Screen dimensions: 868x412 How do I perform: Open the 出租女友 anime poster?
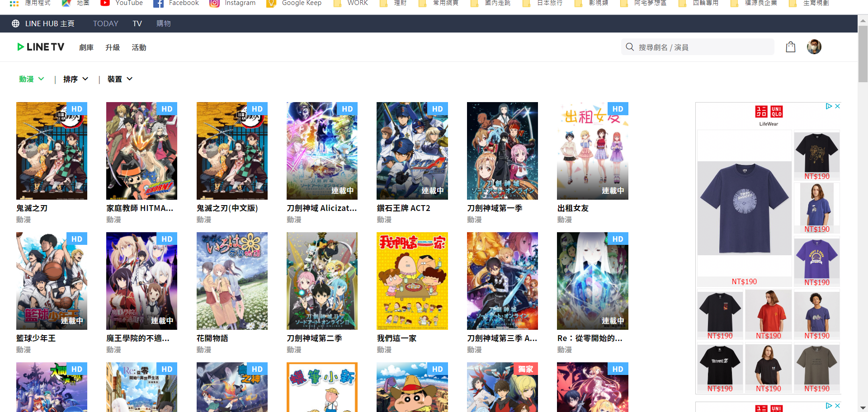(x=592, y=151)
